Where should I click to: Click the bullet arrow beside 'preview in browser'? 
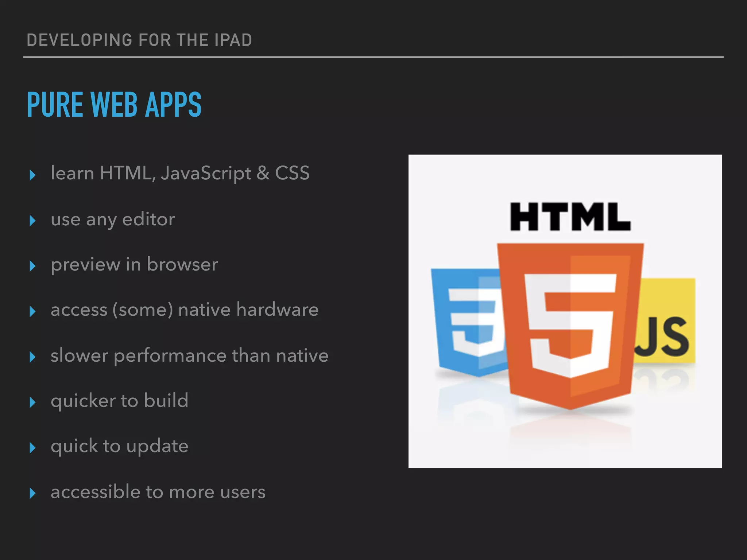32,266
